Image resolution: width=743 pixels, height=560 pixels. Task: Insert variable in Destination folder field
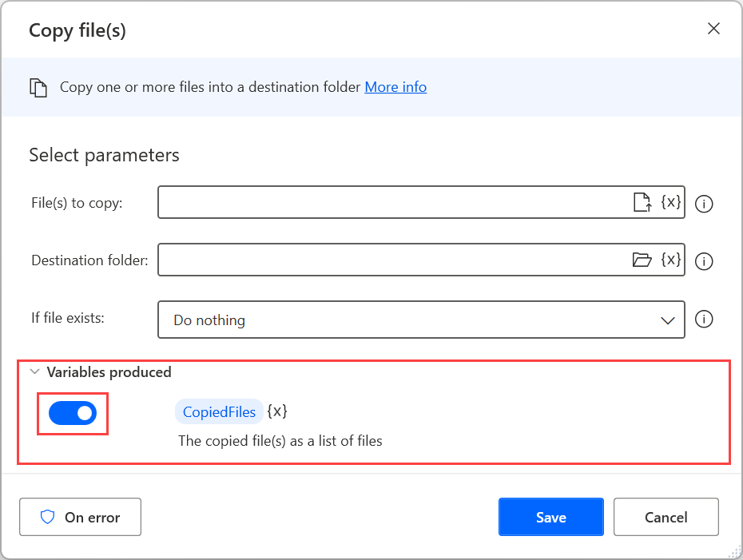(x=671, y=260)
